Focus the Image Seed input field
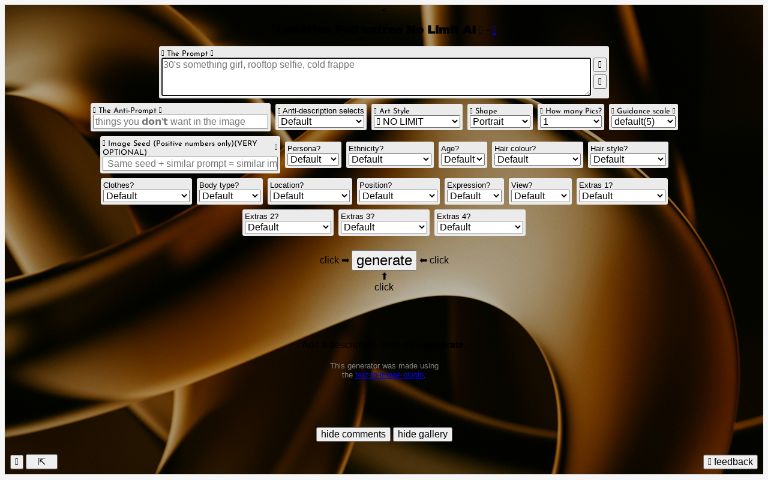This screenshot has width=768, height=480. (190, 163)
